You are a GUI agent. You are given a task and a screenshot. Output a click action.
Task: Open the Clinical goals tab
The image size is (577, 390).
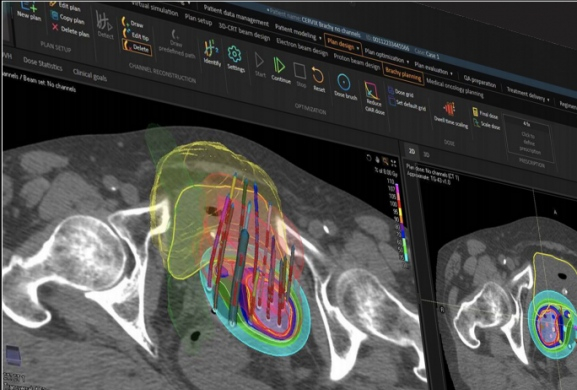coord(89,75)
